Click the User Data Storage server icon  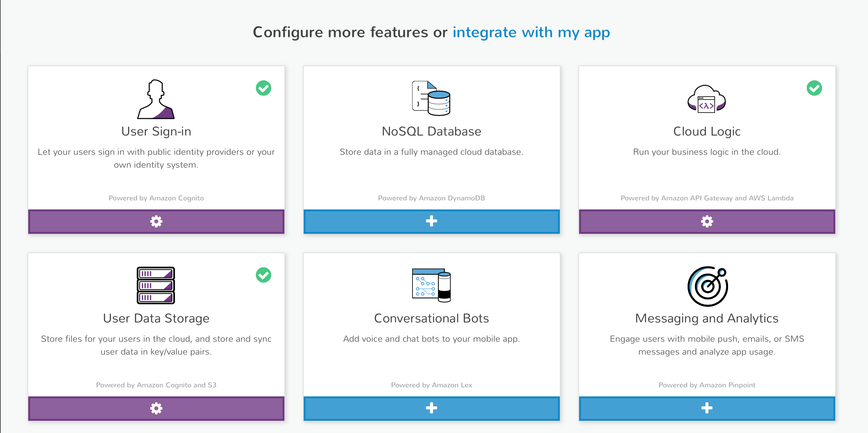coord(156,285)
